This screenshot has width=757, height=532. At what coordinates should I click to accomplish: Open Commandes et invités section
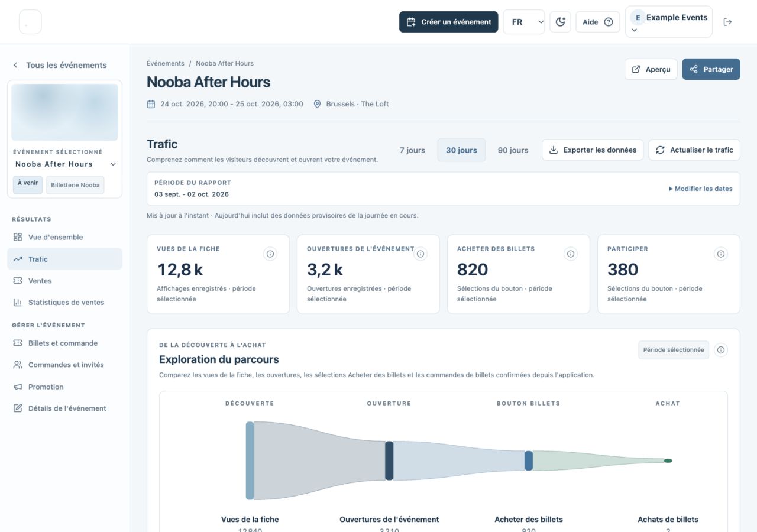(65, 365)
